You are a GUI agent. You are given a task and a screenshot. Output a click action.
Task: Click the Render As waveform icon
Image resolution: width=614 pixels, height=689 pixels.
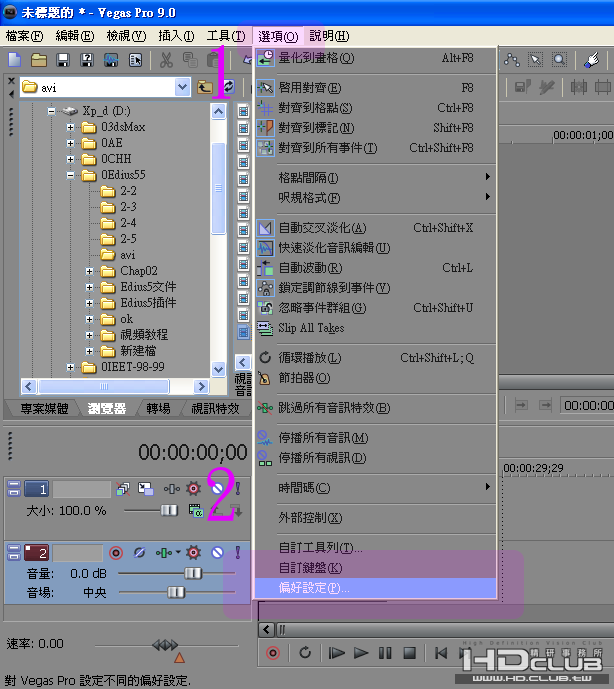tap(111, 60)
